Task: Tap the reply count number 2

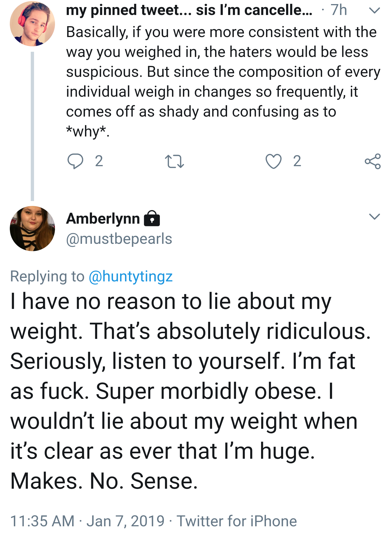Action: click(x=99, y=161)
